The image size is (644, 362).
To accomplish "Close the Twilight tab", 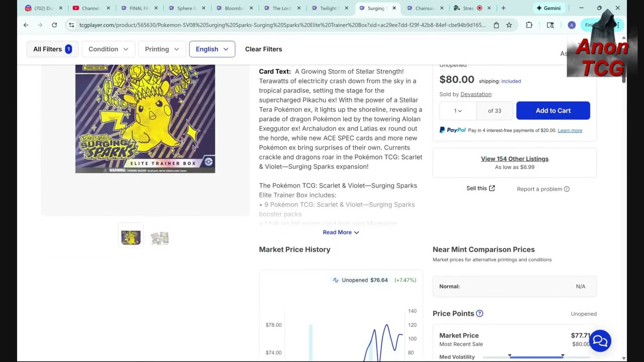I will [347, 8].
